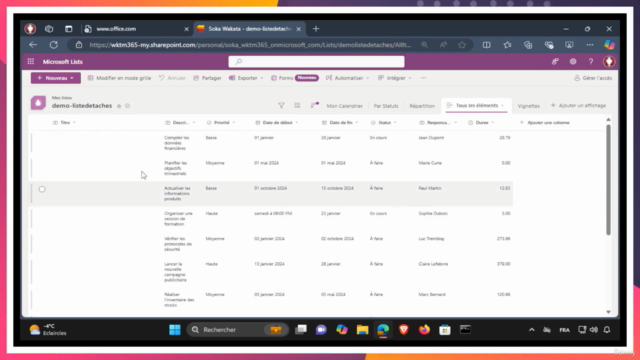Switch to the Par Statuts view
Screen dimensions: 640x360
[x=386, y=106]
